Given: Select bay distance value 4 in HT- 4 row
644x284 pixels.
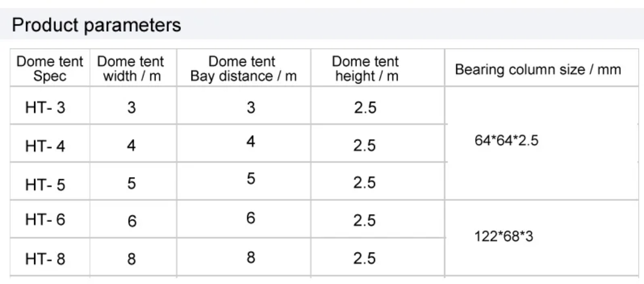Looking at the screenshot, I should pos(251,142).
